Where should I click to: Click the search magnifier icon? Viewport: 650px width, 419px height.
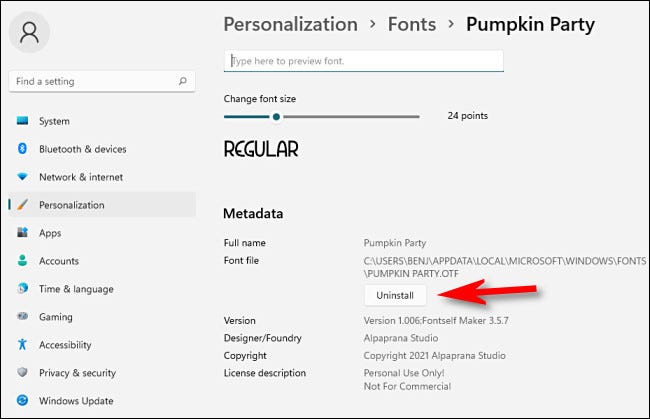(x=183, y=81)
